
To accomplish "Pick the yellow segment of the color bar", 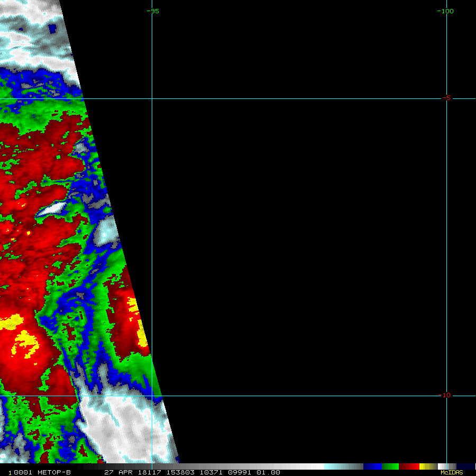I will click(x=424, y=466).
